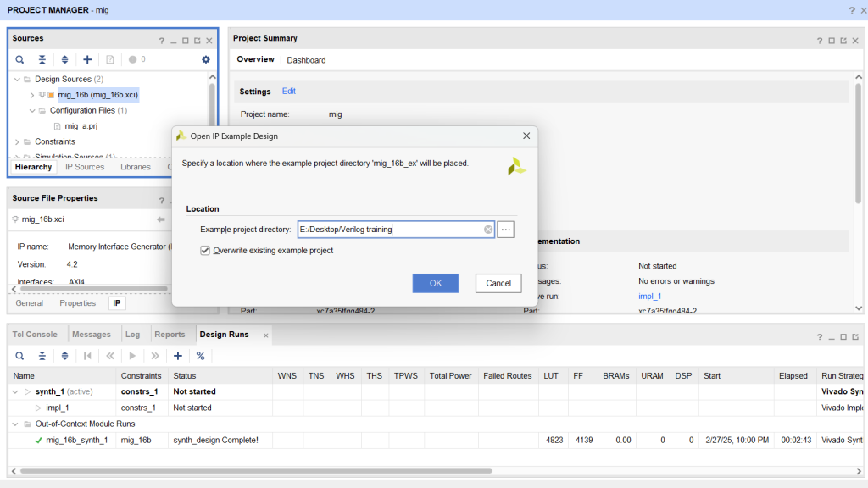Viewport: 868px width, 488px height.
Task: Open Project Summary help icon
Action: [820, 41]
